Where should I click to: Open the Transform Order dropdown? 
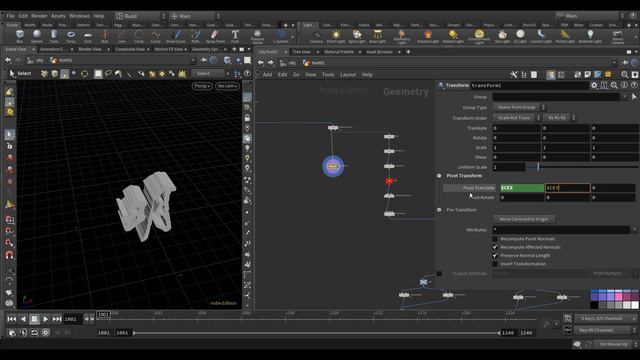tap(517, 118)
